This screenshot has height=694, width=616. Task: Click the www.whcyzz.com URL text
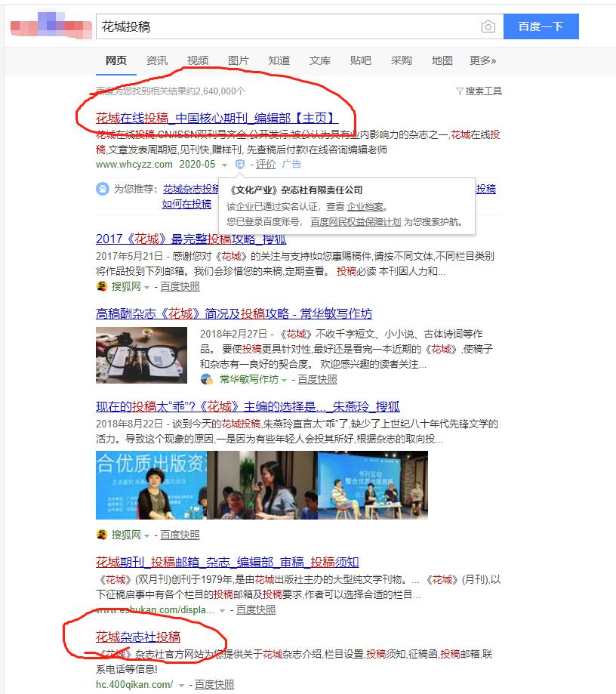pyautogui.click(x=134, y=164)
